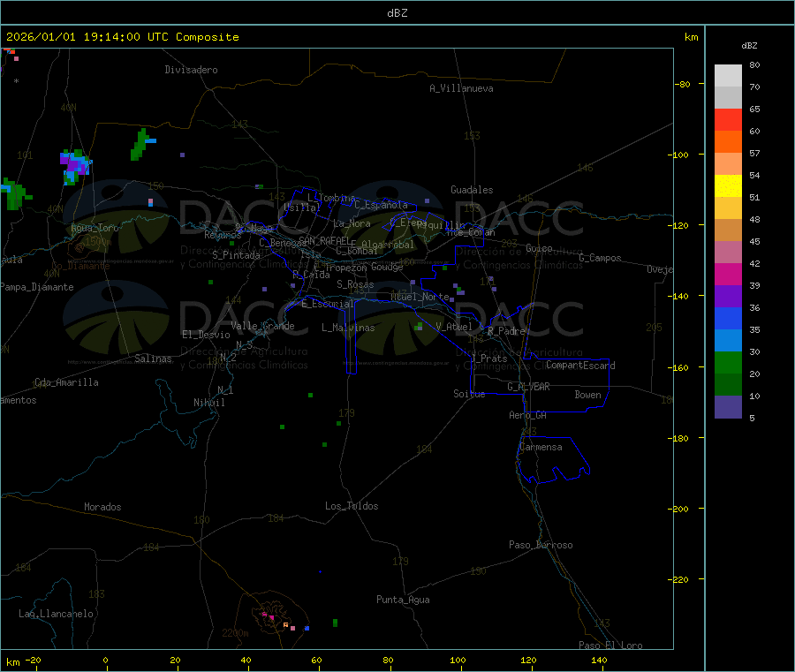Click the 5 dBZ slate purple swatch
The width and height of the screenshot is (795, 672).
pyautogui.click(x=728, y=406)
